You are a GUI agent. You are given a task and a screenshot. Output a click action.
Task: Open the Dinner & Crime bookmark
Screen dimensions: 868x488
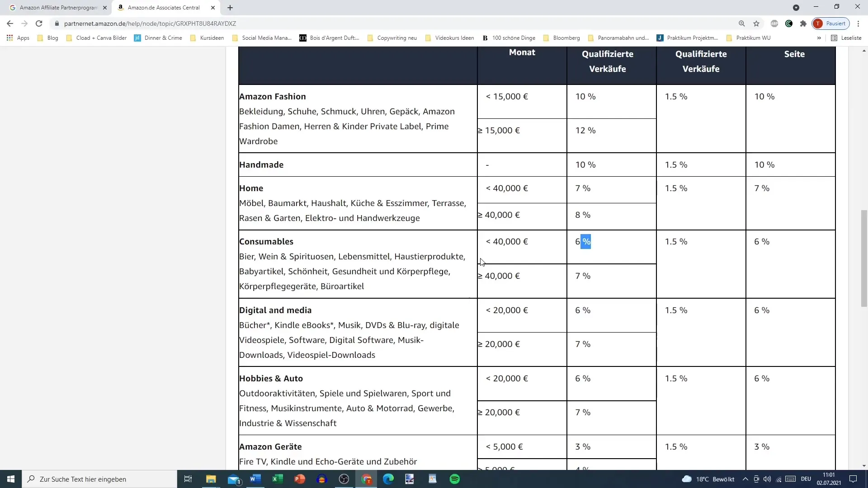click(158, 38)
